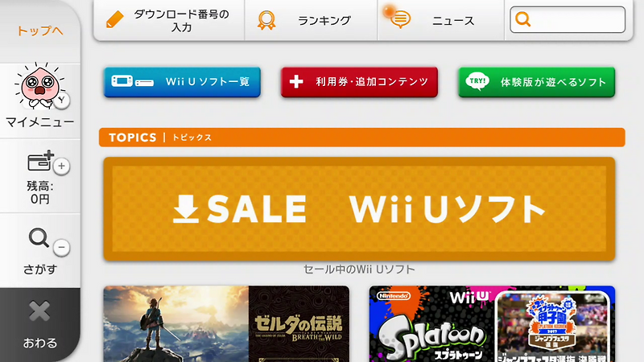Click the magnifier in the search box
Screen dimensions: 644x362
[x=522, y=19]
